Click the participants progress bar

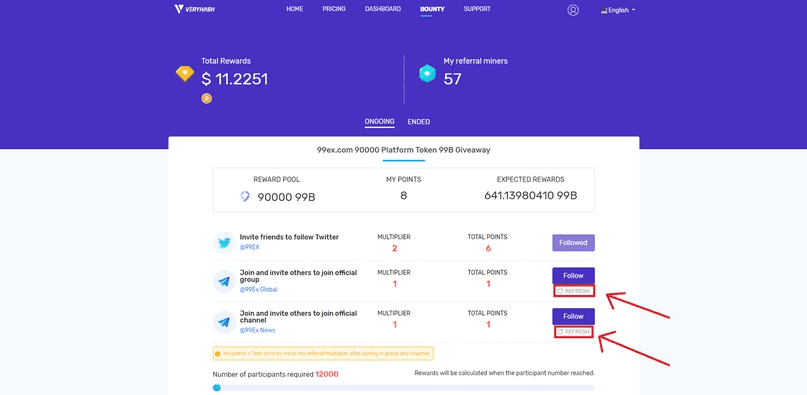[404, 388]
